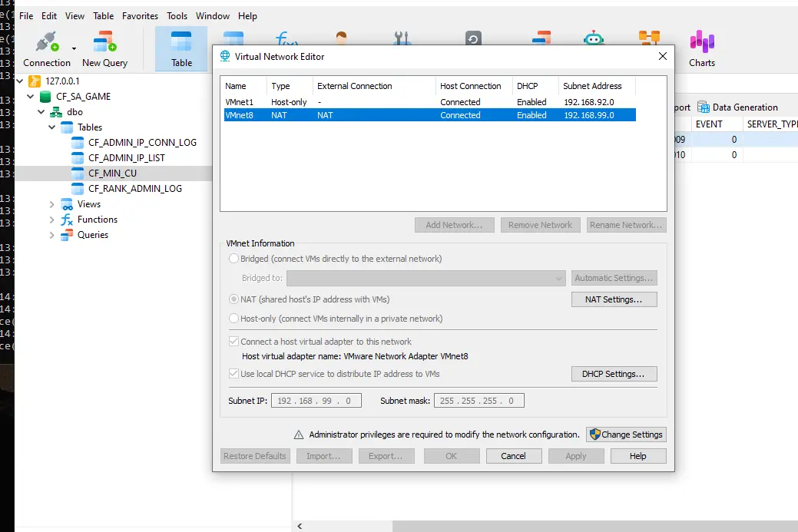798x532 pixels.
Task: Open the Window menu
Action: coord(213,16)
